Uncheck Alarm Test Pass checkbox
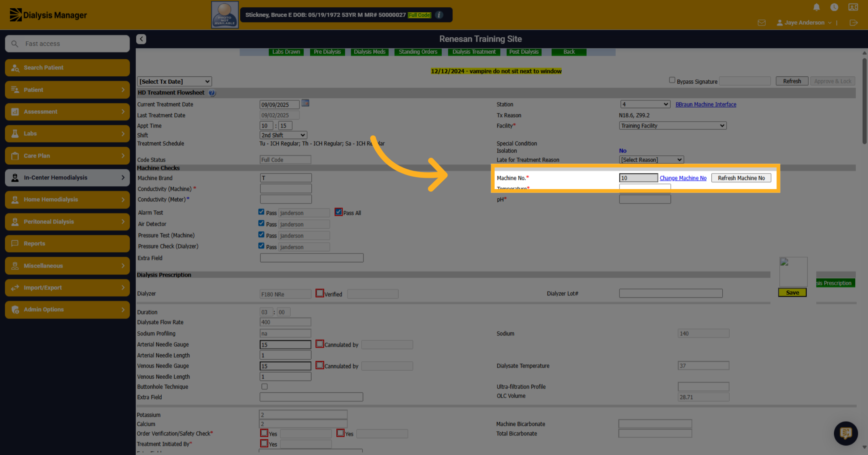 pos(261,212)
